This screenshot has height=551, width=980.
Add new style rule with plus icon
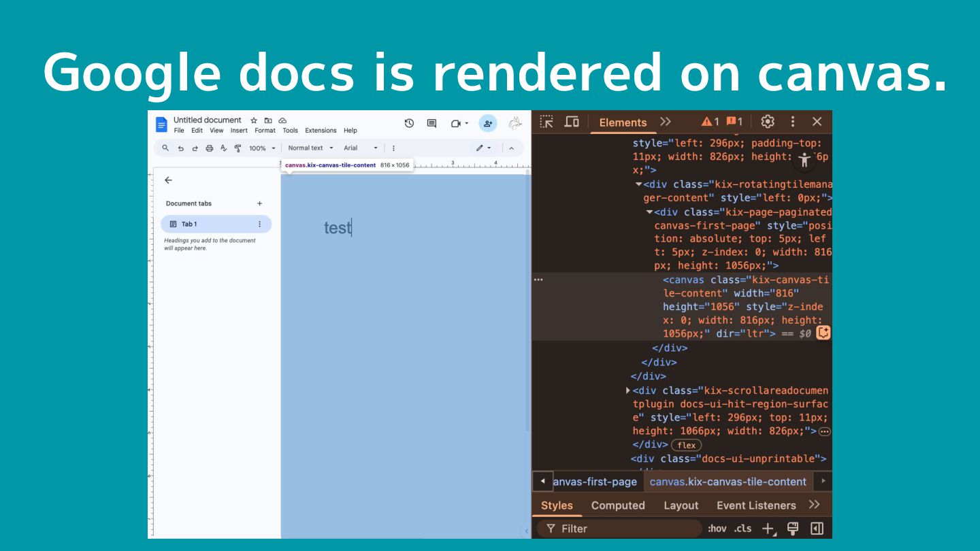[x=769, y=529]
